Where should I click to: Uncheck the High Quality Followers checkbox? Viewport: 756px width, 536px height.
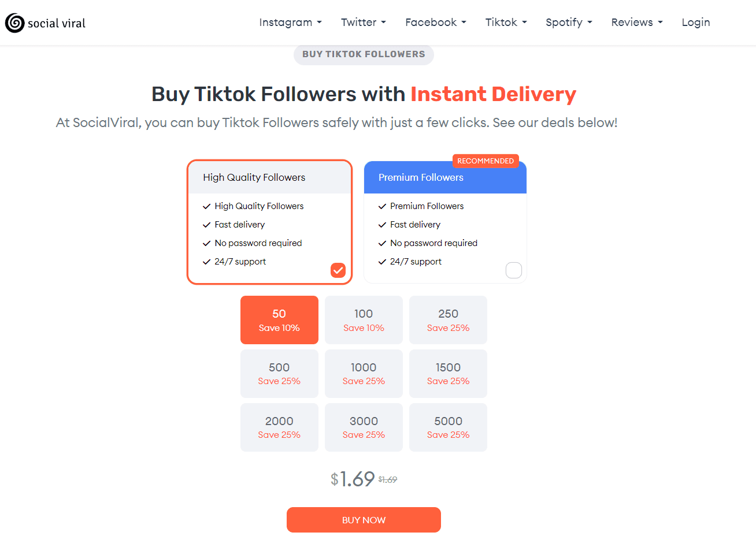pyautogui.click(x=338, y=270)
